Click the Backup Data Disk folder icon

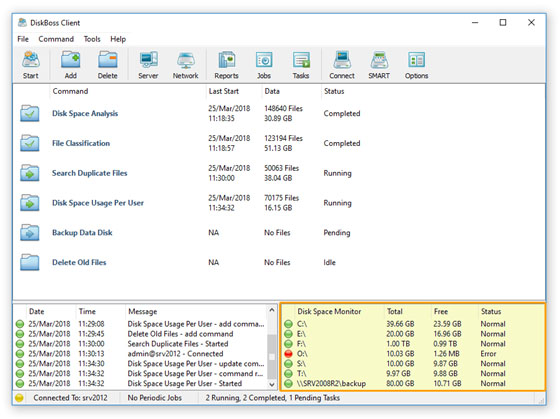click(30, 233)
